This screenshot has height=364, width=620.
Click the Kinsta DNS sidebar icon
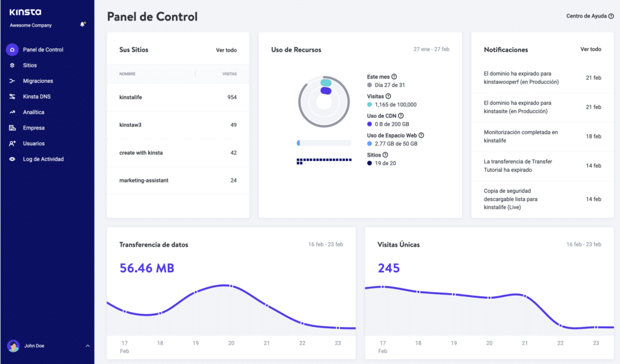pos(11,96)
